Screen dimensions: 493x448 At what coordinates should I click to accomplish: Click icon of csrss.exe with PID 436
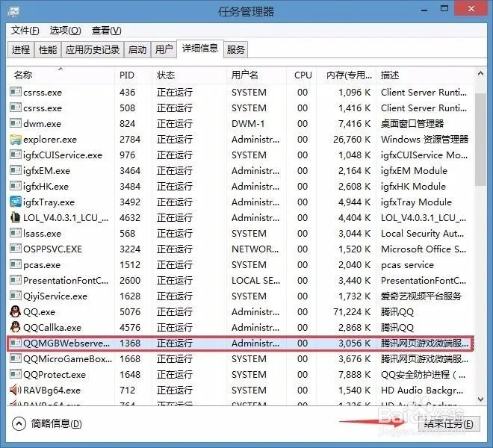coord(15,92)
